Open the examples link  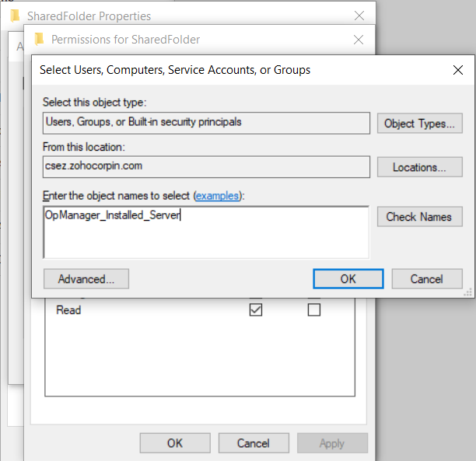tap(217, 196)
